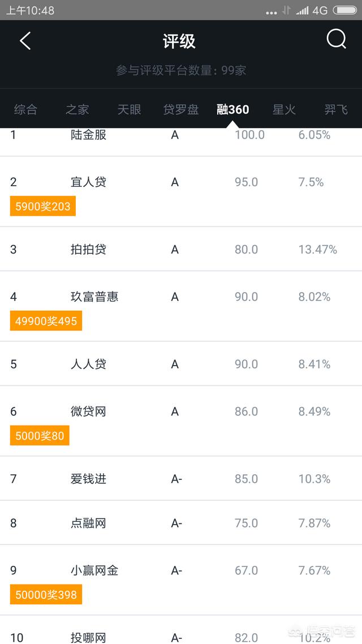
Task: Select the 人人贷 row
Action: click(x=181, y=363)
